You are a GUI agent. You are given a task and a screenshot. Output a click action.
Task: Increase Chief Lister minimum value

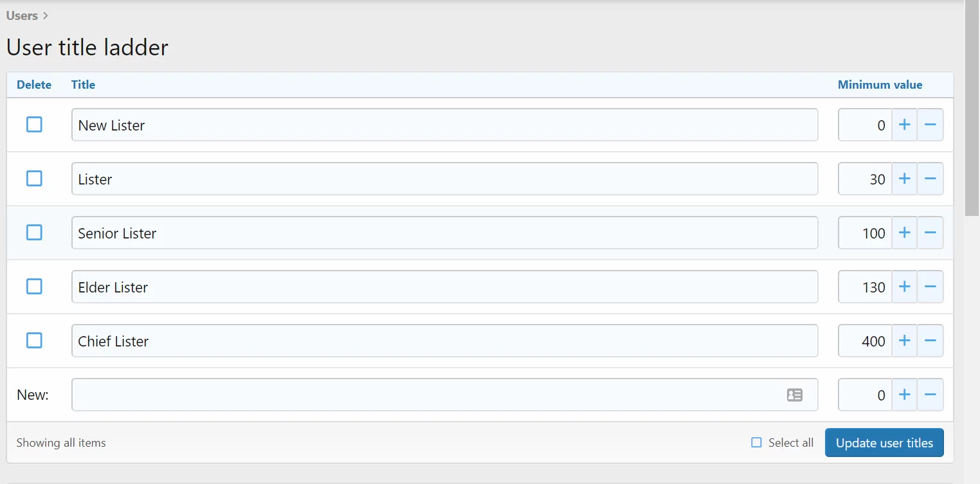(904, 341)
